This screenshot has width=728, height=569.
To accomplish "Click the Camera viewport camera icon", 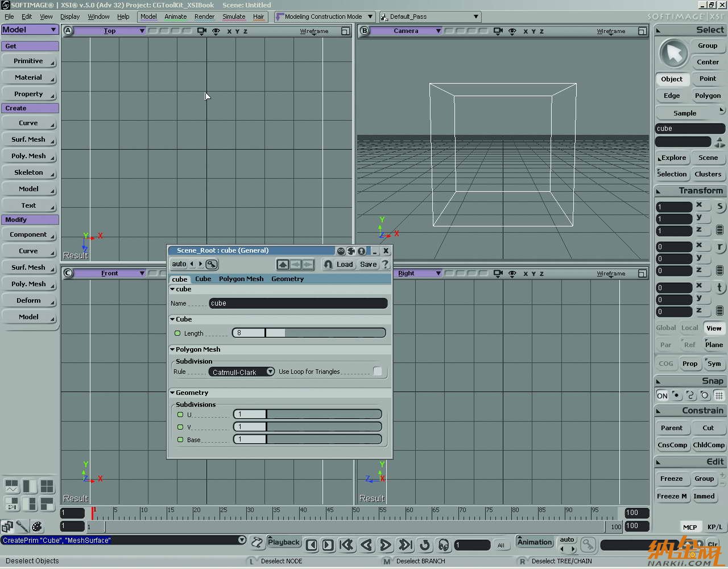I will click(498, 31).
